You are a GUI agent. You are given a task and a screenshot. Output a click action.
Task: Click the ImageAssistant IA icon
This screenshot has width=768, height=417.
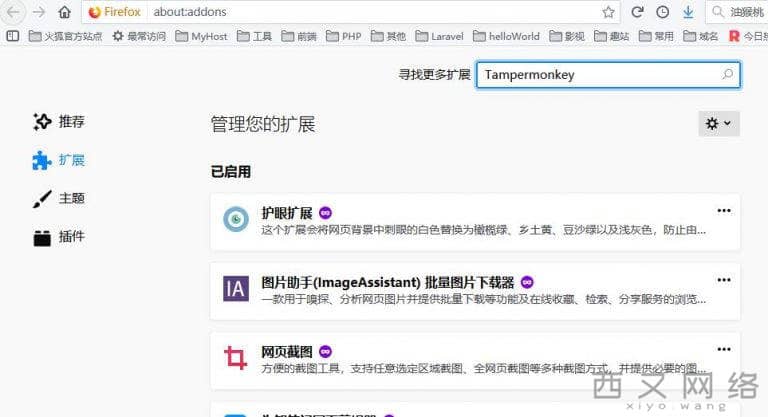(x=236, y=289)
